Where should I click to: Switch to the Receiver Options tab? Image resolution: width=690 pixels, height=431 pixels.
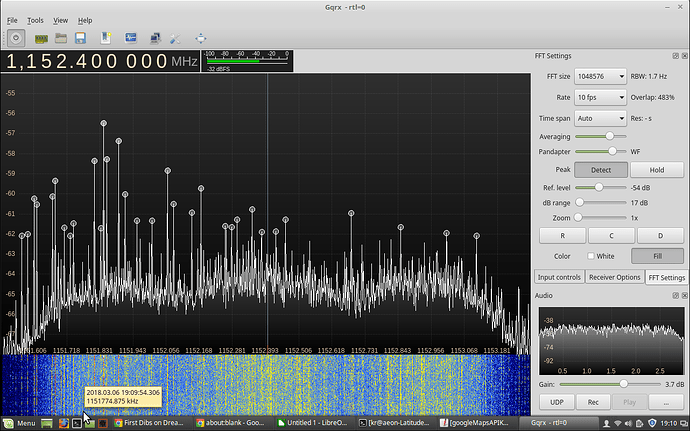[614, 277]
